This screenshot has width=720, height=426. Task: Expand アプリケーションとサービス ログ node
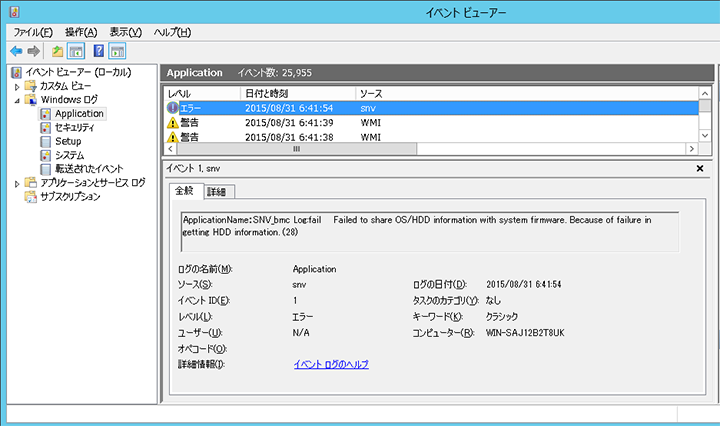click(x=17, y=184)
